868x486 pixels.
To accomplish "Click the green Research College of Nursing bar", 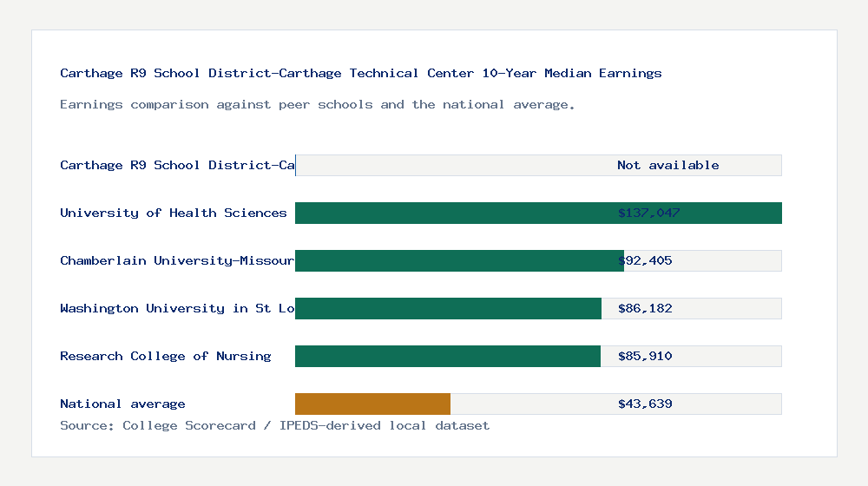I will click(448, 356).
